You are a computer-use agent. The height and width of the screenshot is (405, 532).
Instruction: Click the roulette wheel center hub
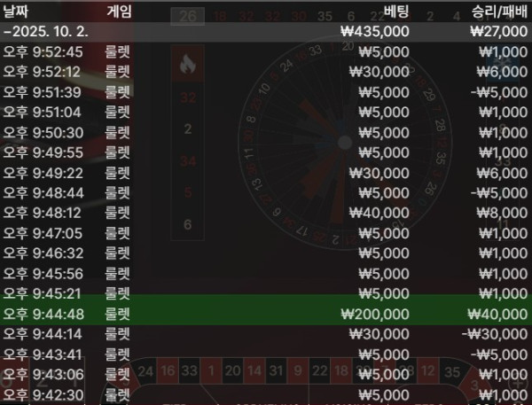click(x=345, y=143)
